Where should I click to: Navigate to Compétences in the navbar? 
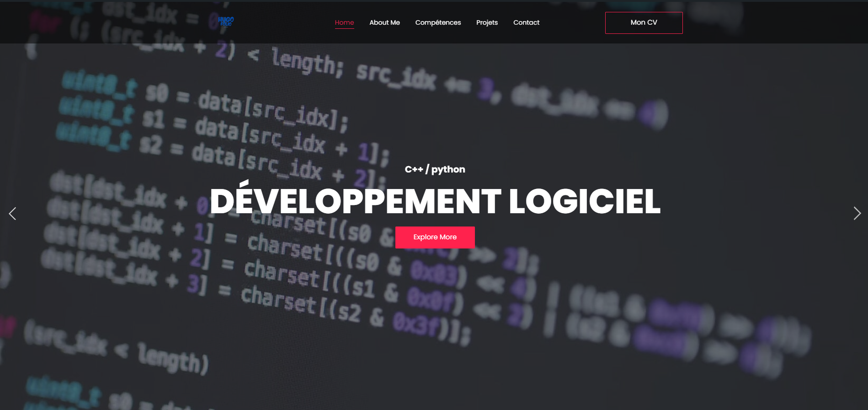coord(437,22)
